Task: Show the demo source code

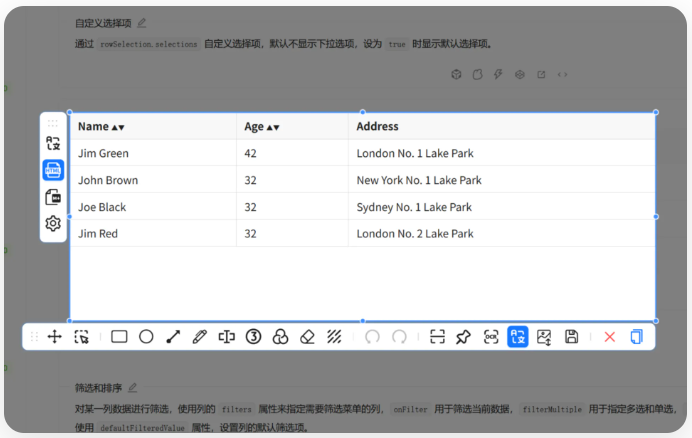Action: click(x=562, y=75)
